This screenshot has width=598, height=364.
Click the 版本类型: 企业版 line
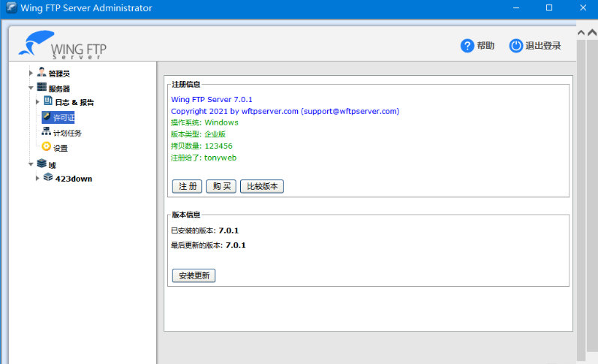[x=198, y=134]
